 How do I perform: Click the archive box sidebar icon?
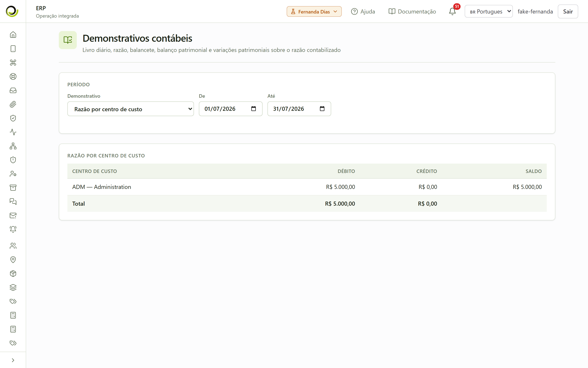(x=13, y=187)
